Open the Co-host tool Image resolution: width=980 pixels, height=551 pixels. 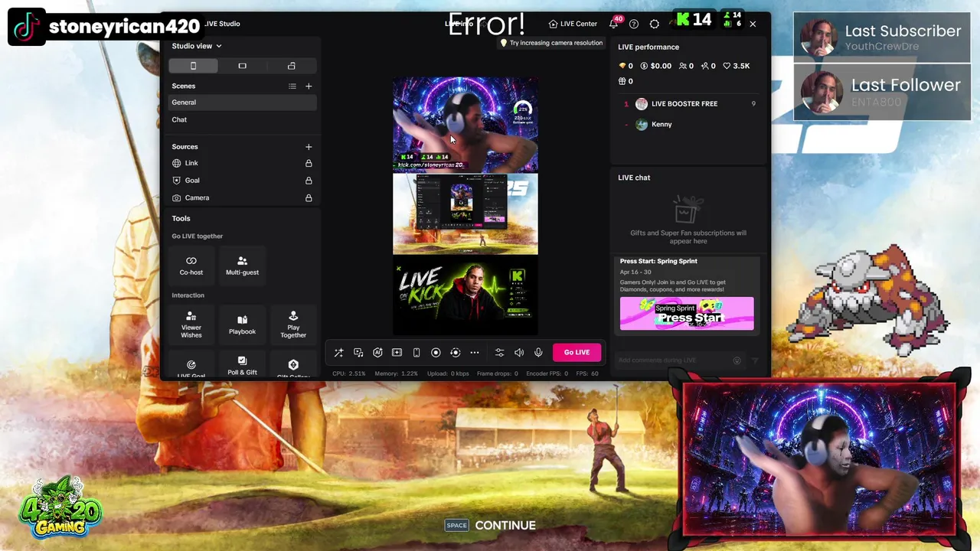coord(191,265)
